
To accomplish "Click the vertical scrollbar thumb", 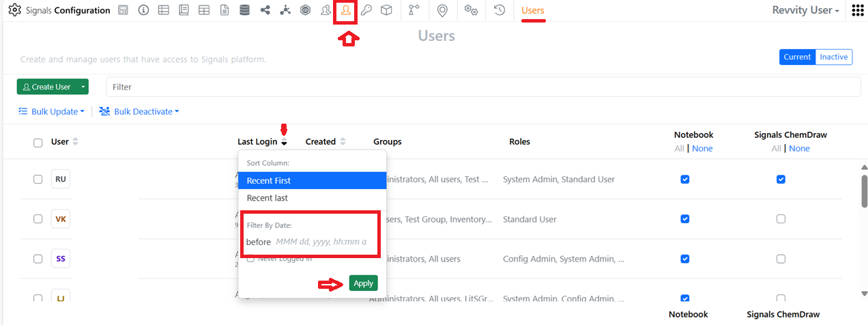I will [865, 190].
